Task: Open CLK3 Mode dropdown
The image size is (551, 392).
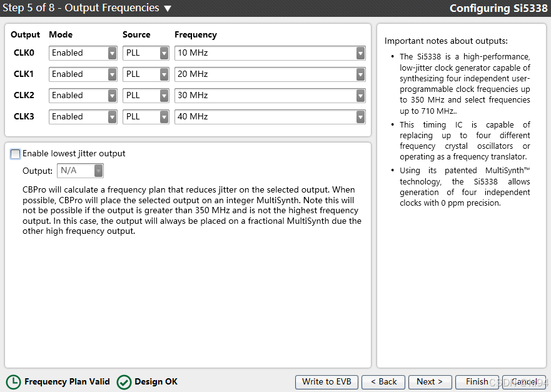Action: pos(83,117)
